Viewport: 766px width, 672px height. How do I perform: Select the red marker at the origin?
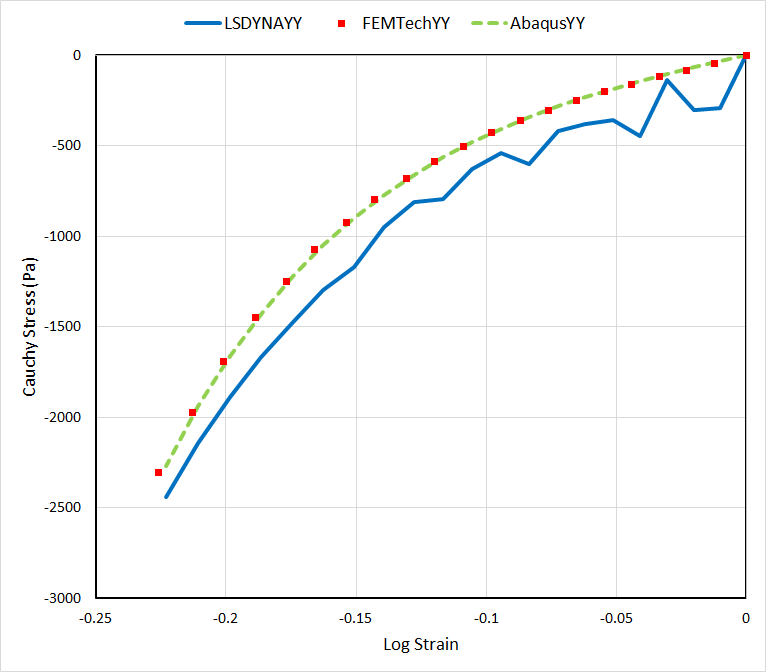[746, 56]
